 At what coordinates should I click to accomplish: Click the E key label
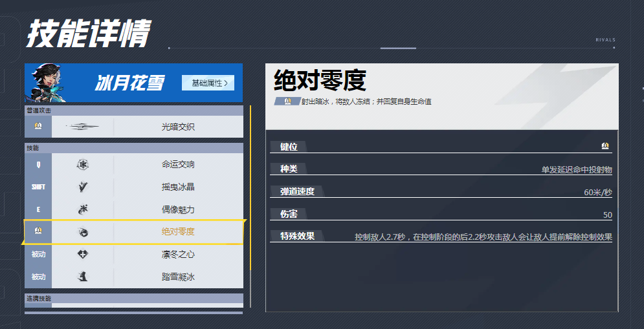[38, 209]
